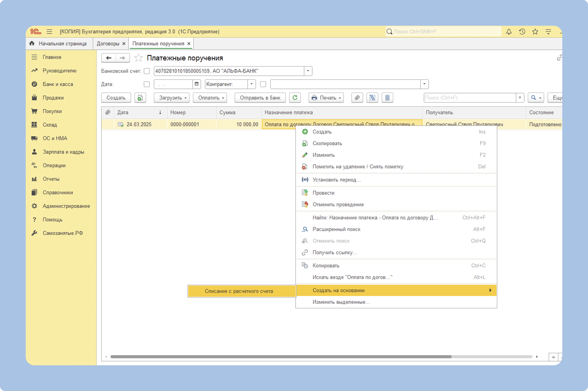This screenshot has width=588, height=391.
Task: Toggle Дата filter checkbox
Action: pos(147,84)
